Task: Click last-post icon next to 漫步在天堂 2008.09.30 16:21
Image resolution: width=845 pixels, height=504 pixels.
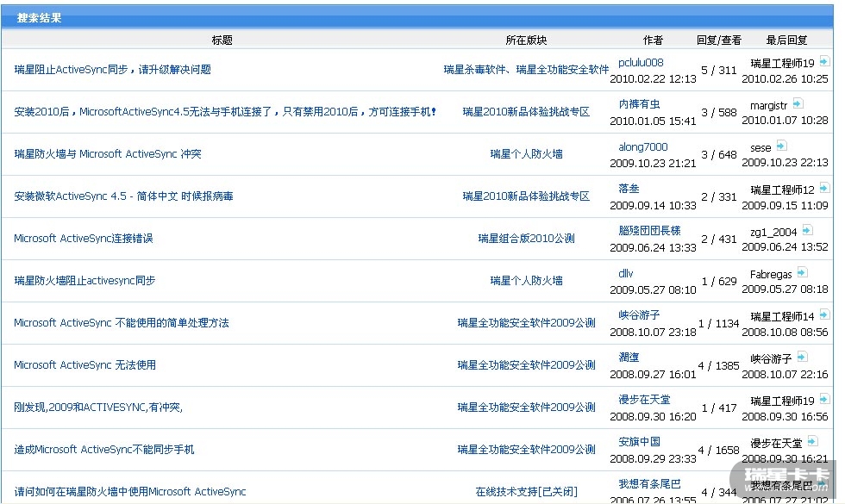Action: coord(812,441)
